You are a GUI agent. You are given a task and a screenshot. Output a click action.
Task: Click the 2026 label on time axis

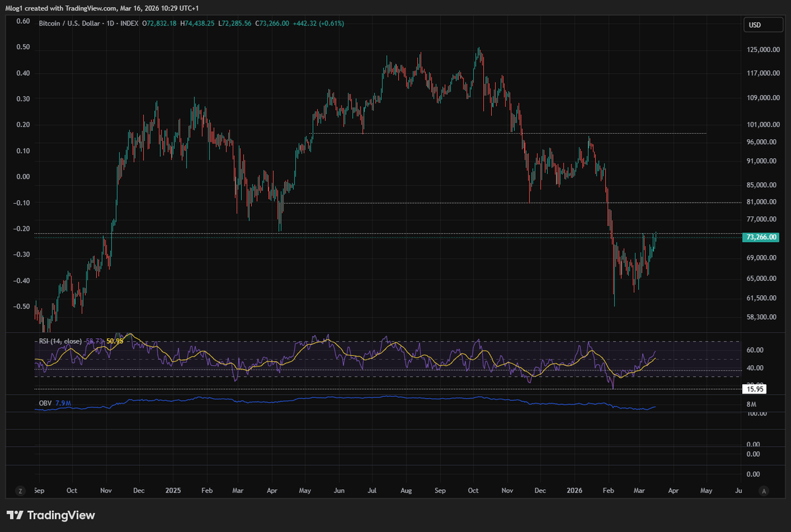[x=574, y=491]
